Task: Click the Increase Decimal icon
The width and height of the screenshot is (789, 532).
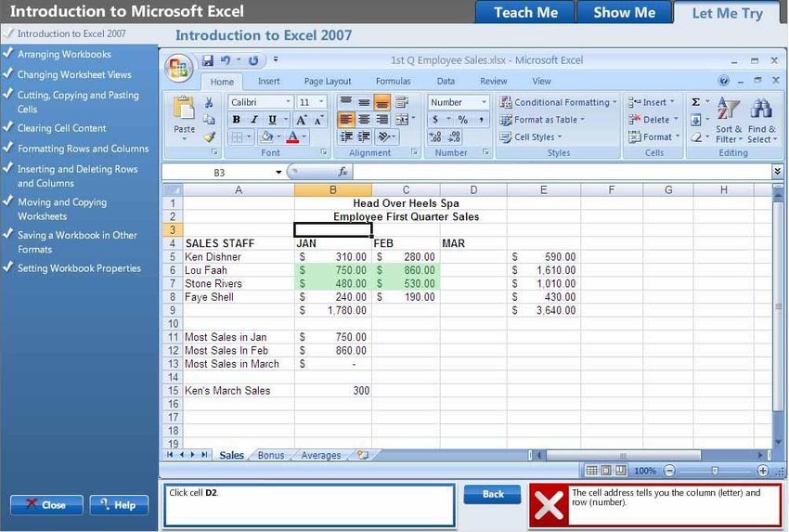Action: [x=435, y=136]
